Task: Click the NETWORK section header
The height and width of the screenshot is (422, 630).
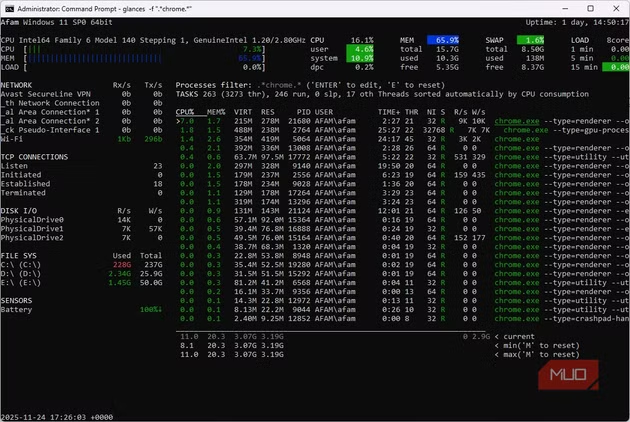Action: point(16,86)
